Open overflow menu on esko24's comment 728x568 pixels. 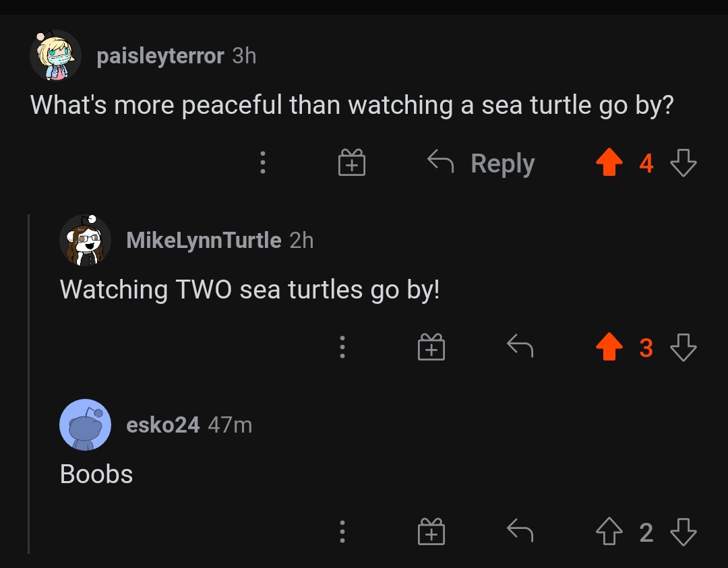click(x=342, y=532)
